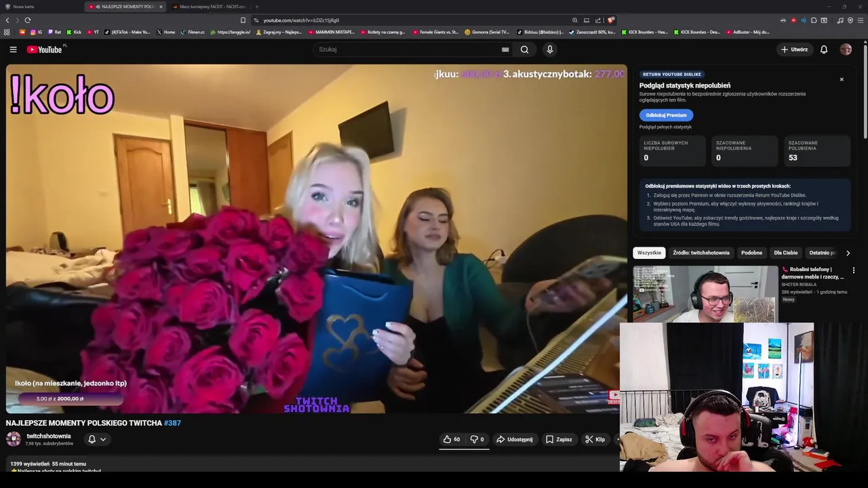Open Brave shields lion icon

point(611,20)
